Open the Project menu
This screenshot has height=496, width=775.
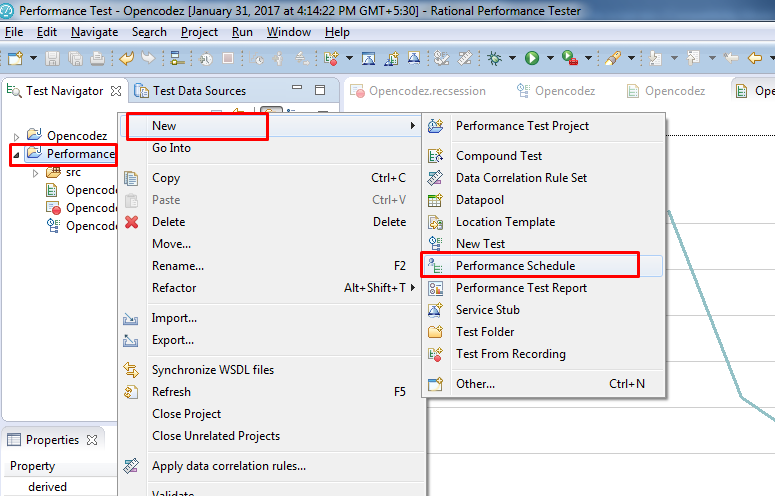coord(199,32)
